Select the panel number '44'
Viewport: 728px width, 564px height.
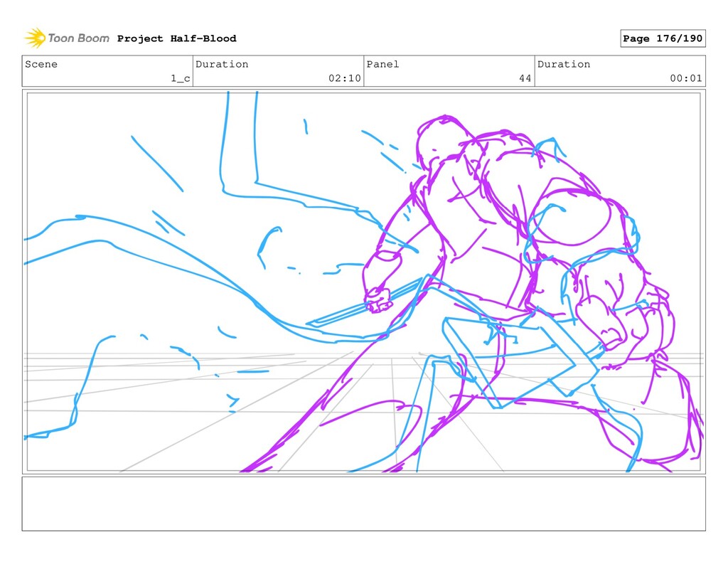525,78
